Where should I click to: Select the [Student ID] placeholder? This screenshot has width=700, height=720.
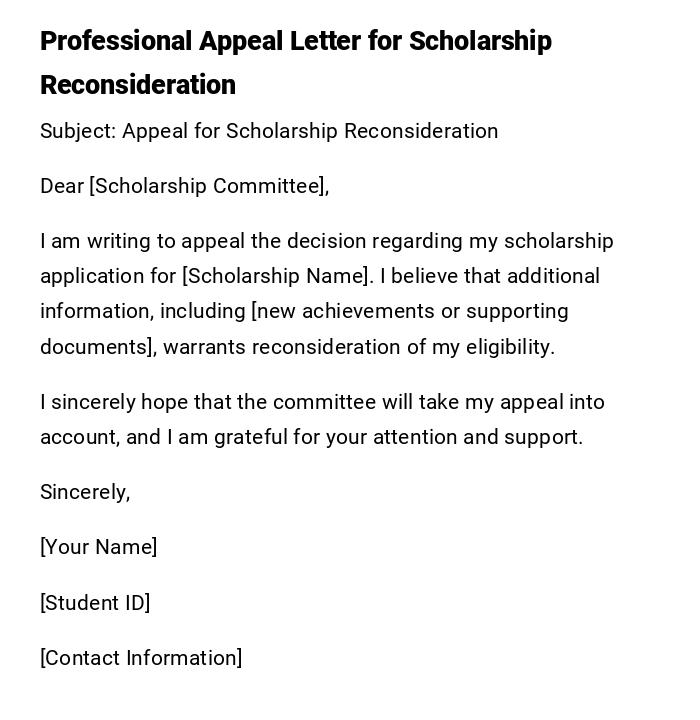point(95,603)
